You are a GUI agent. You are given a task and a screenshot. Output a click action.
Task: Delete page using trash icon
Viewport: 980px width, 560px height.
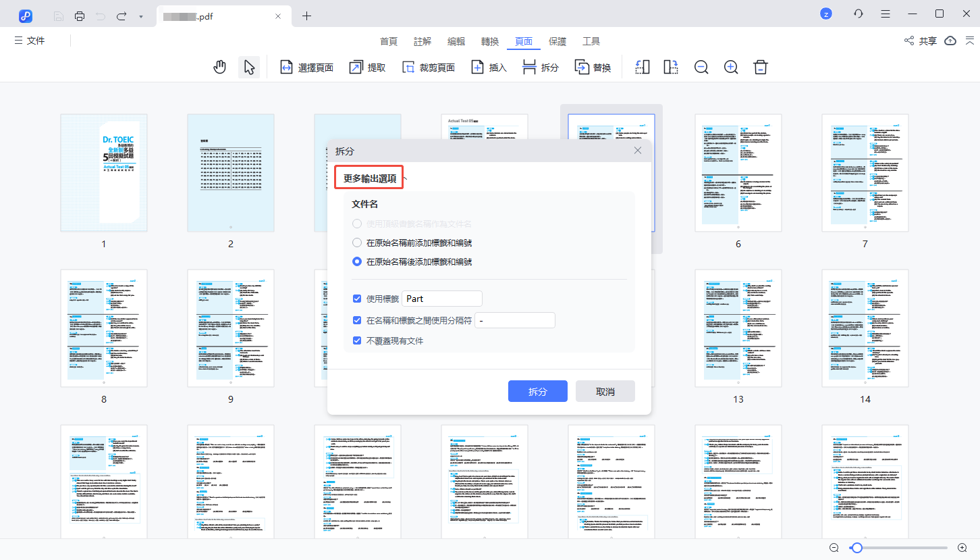coord(761,68)
